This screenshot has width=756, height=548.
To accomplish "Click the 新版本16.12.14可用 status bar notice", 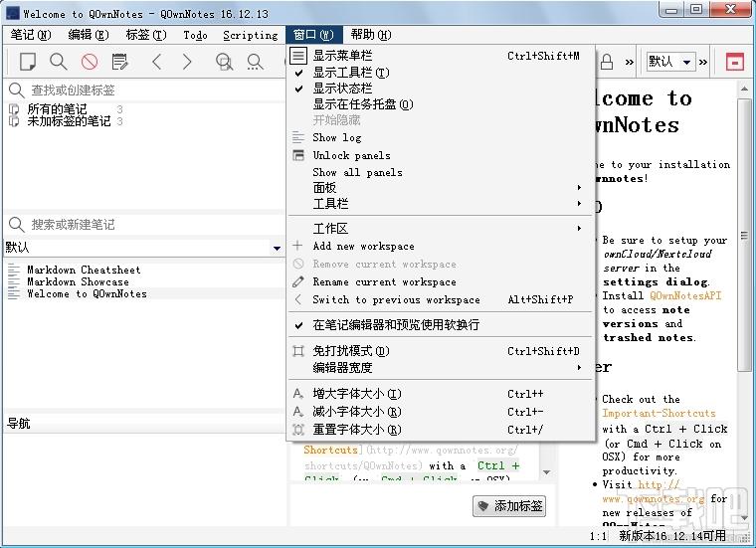I will (672, 535).
